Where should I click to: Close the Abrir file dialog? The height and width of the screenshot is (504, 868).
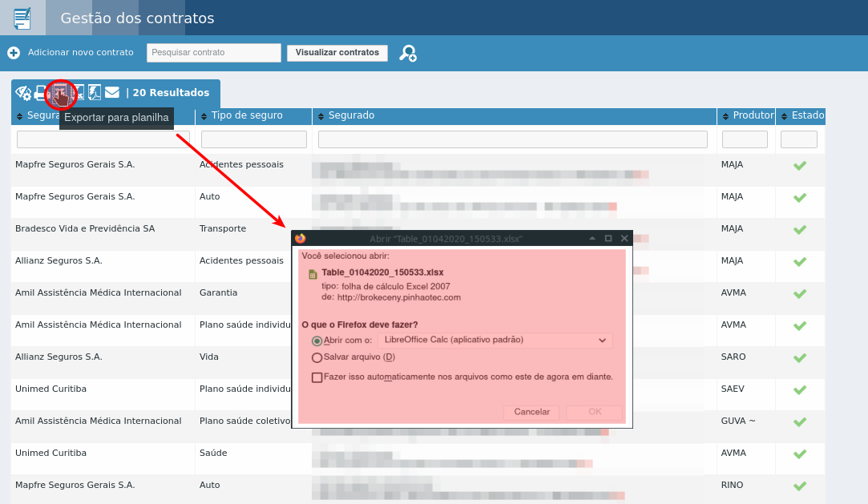click(x=624, y=238)
